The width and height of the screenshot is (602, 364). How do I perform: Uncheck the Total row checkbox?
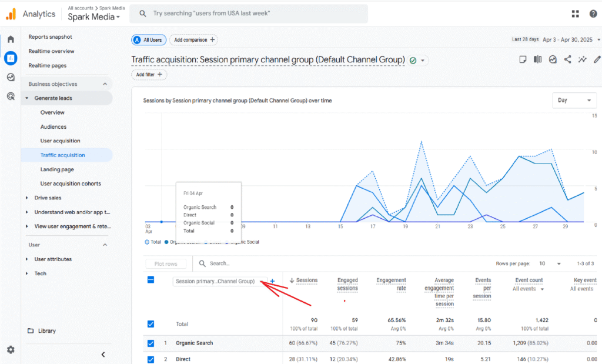point(151,323)
